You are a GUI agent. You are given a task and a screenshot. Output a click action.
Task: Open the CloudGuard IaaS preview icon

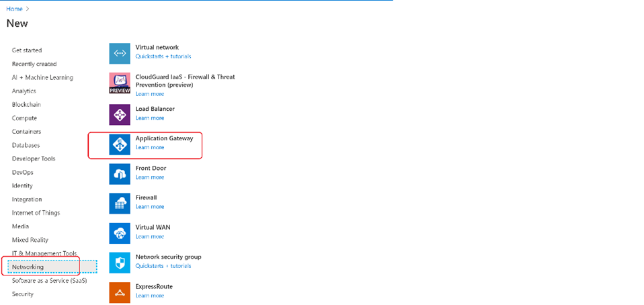[120, 83]
